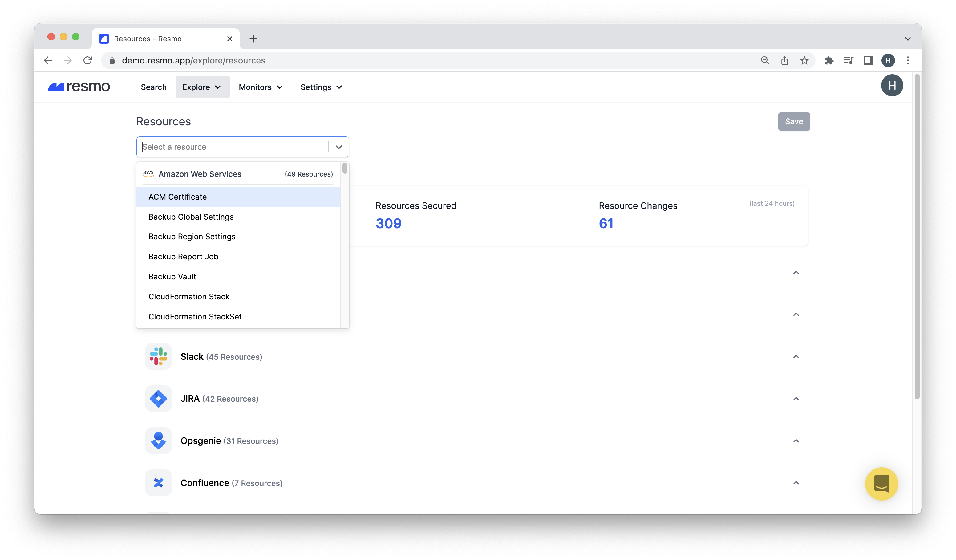Screen dimensions: 956x560
Task: Open the media control icon in toolbar
Action: pyautogui.click(x=849, y=60)
